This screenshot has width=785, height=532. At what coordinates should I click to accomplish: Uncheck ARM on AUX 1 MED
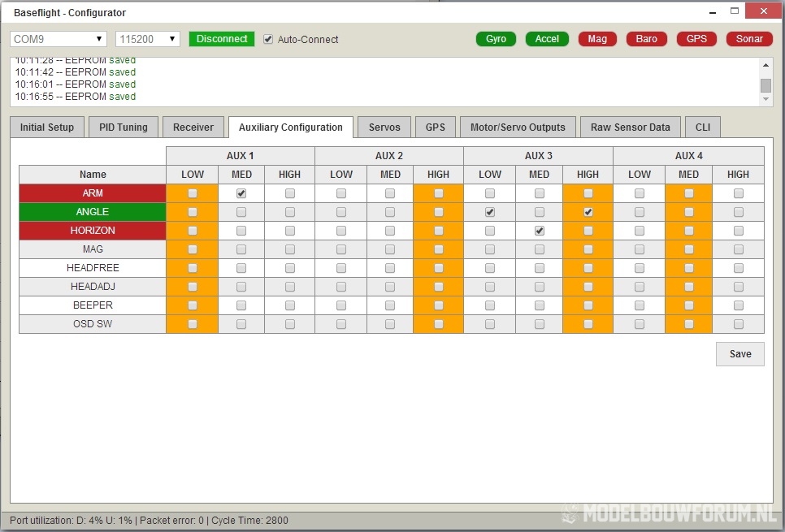(x=241, y=193)
